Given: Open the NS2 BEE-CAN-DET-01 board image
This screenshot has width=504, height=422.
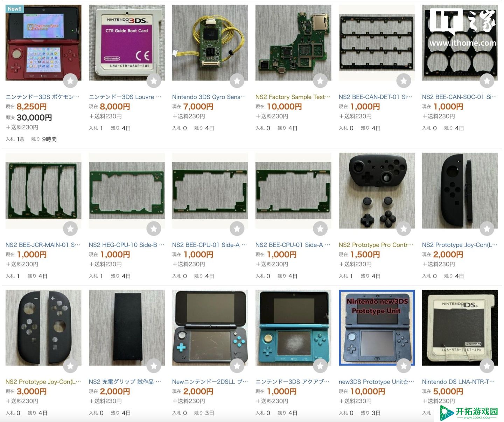Looking at the screenshot, I should [x=377, y=43].
